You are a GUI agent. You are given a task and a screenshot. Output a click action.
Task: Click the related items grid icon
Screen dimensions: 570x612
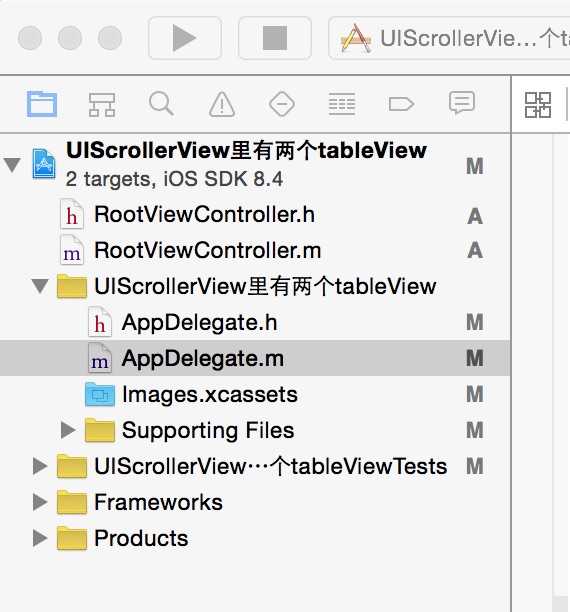[538, 105]
